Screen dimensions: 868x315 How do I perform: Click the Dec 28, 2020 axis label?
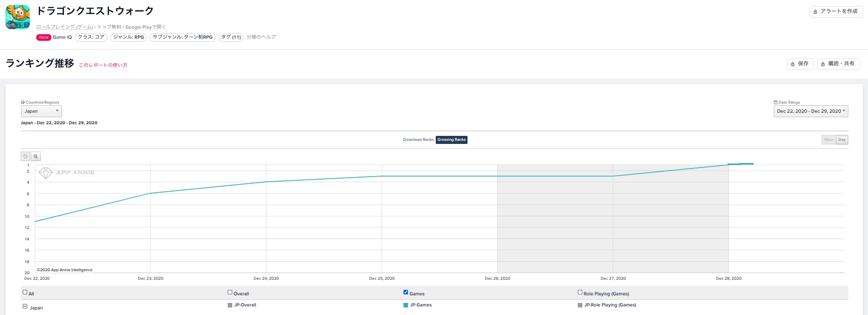pos(728,278)
